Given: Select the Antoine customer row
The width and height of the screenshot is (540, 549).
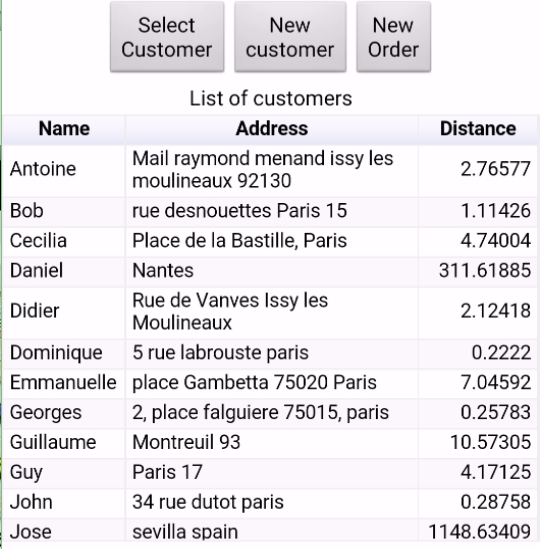Looking at the screenshot, I should [x=270, y=171].
